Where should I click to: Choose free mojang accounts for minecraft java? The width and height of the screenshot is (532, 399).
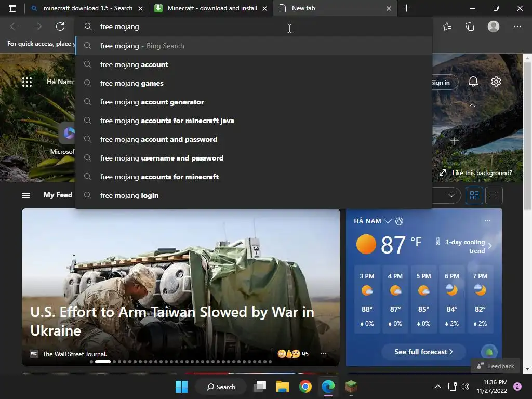(254, 121)
